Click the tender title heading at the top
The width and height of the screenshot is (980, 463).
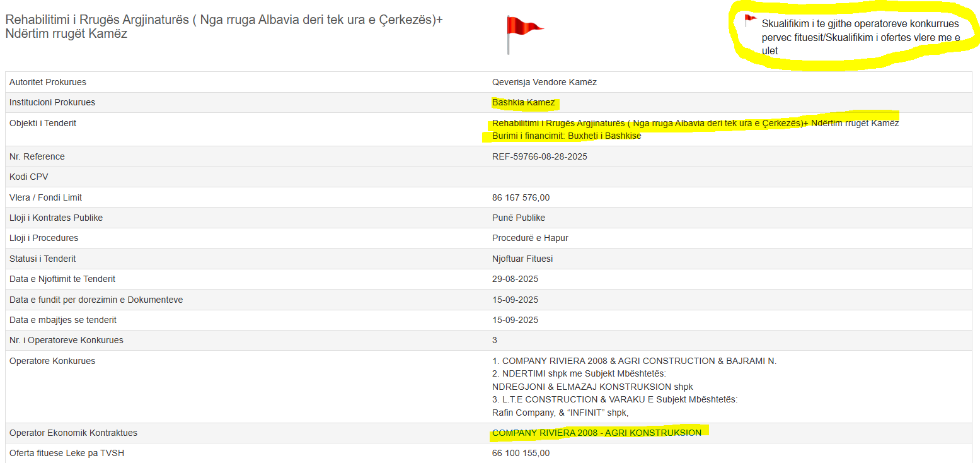(224, 26)
